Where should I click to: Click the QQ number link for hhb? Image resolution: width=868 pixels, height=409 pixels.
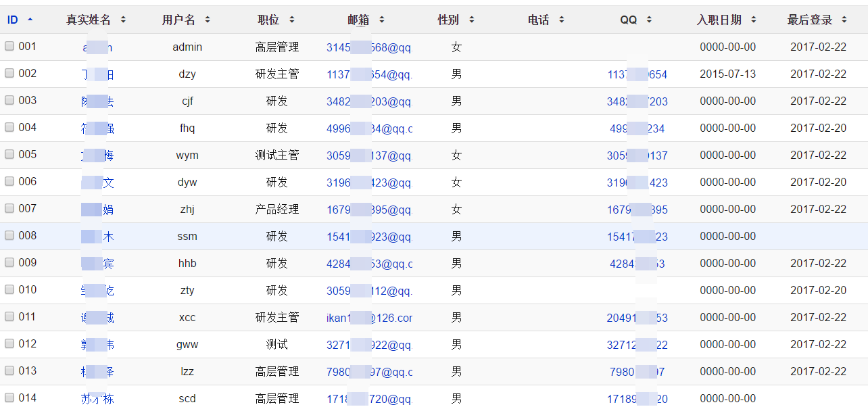coord(637,264)
